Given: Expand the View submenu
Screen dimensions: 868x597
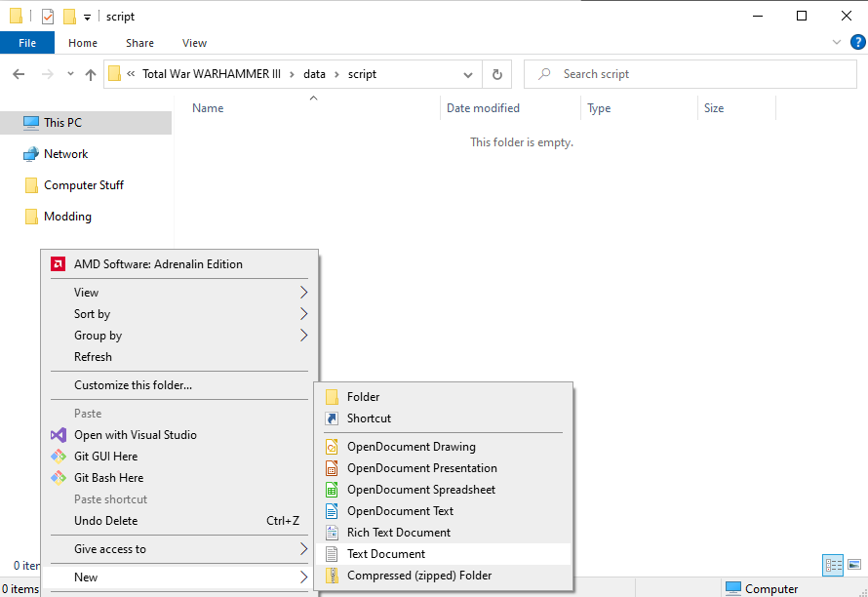Looking at the screenshot, I should coord(179,293).
